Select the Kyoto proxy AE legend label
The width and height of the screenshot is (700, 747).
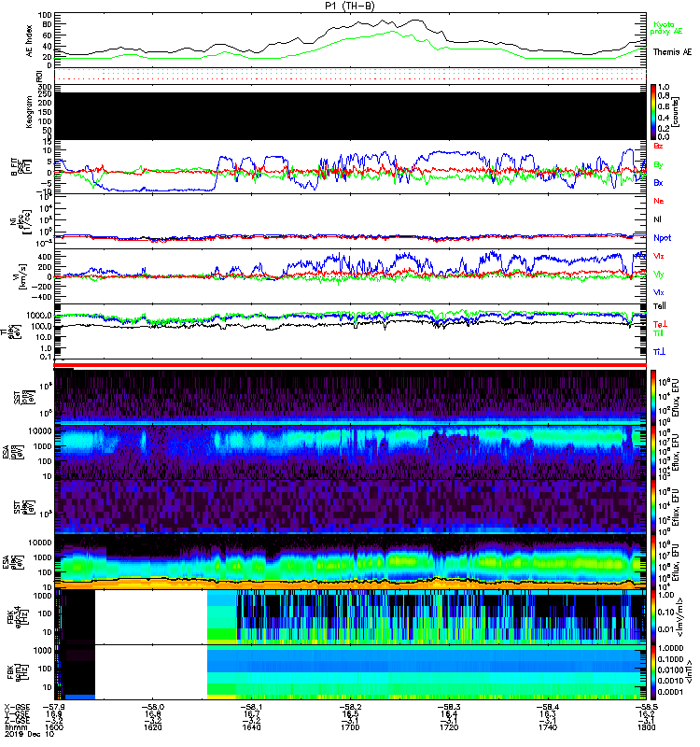667,28
